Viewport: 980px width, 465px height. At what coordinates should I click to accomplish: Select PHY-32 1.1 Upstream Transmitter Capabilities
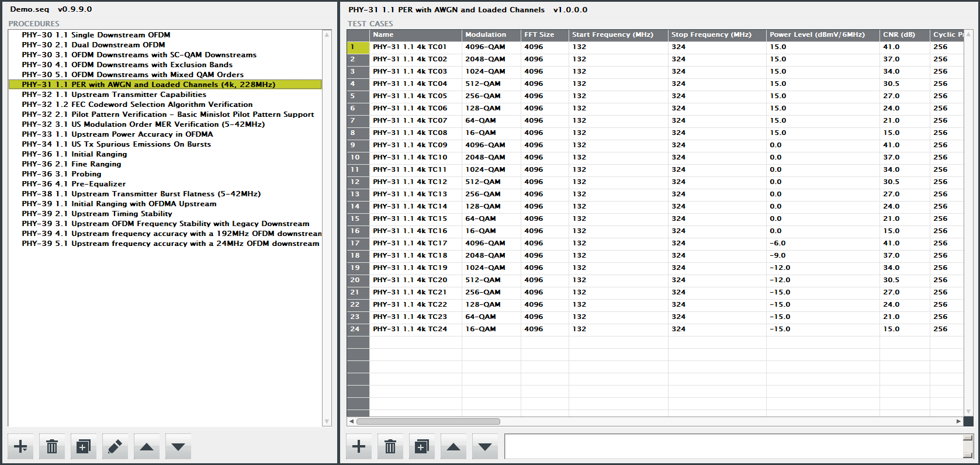114,95
